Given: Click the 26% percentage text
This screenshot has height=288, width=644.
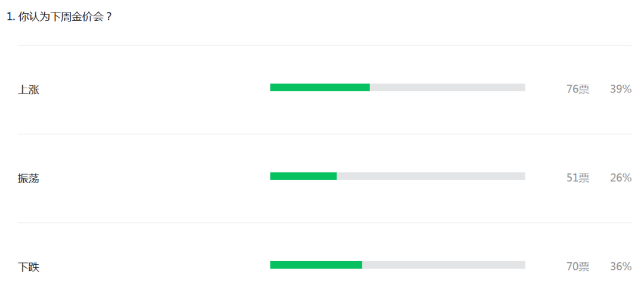Looking at the screenshot, I should click(x=621, y=178).
